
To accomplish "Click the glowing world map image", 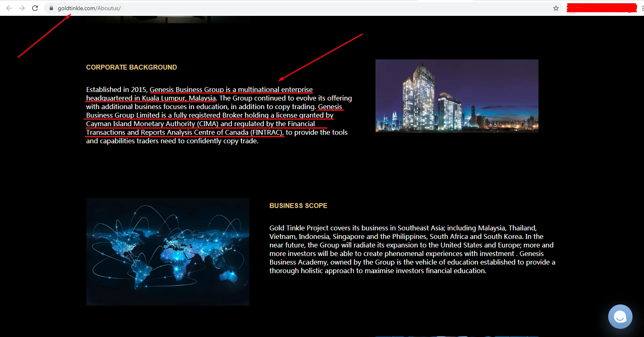I will [167, 252].
